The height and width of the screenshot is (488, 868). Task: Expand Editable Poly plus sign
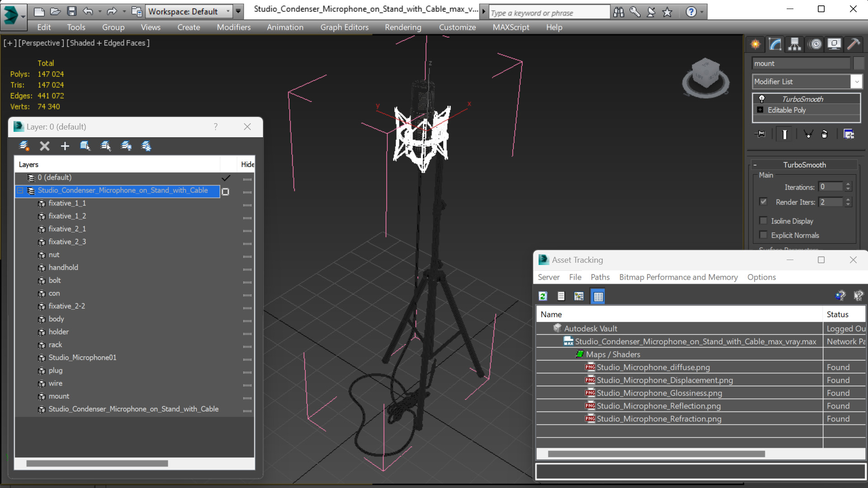coord(760,110)
